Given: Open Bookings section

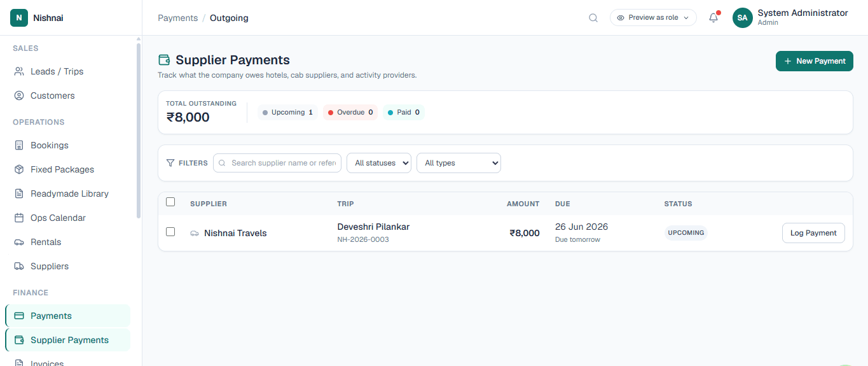Looking at the screenshot, I should [67, 145].
